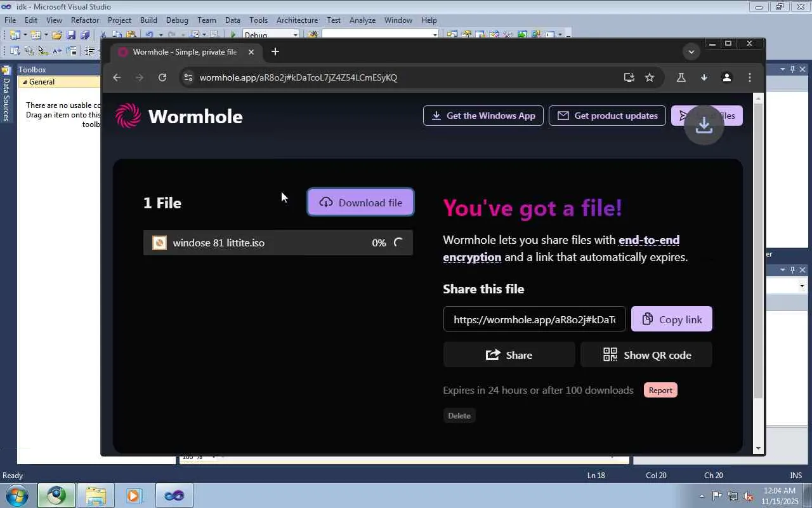Click the Download file button

tap(361, 203)
